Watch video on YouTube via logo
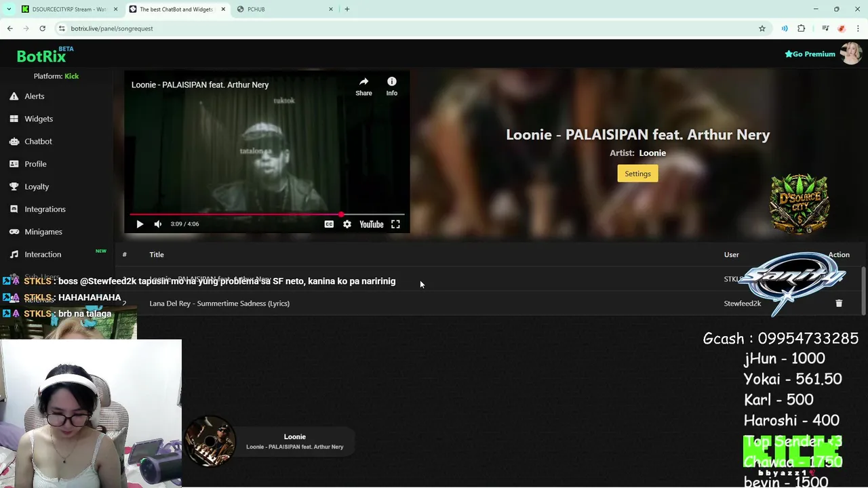 (x=371, y=224)
